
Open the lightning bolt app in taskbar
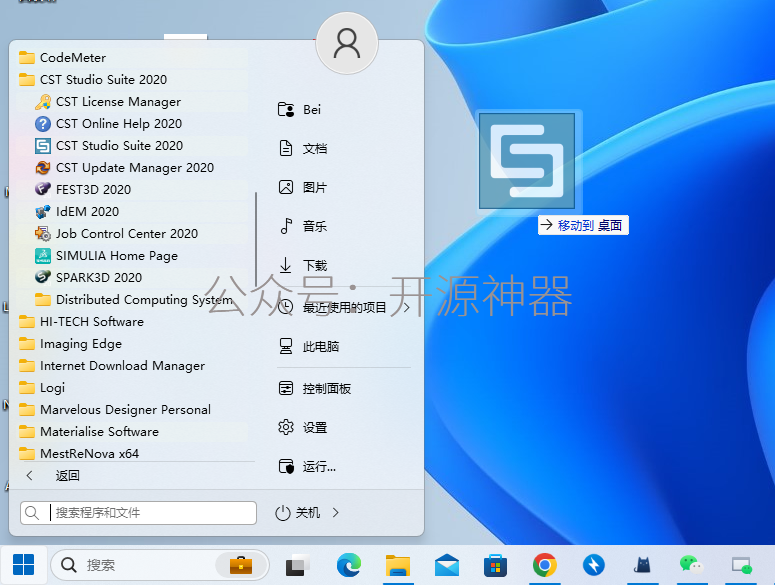pos(594,565)
